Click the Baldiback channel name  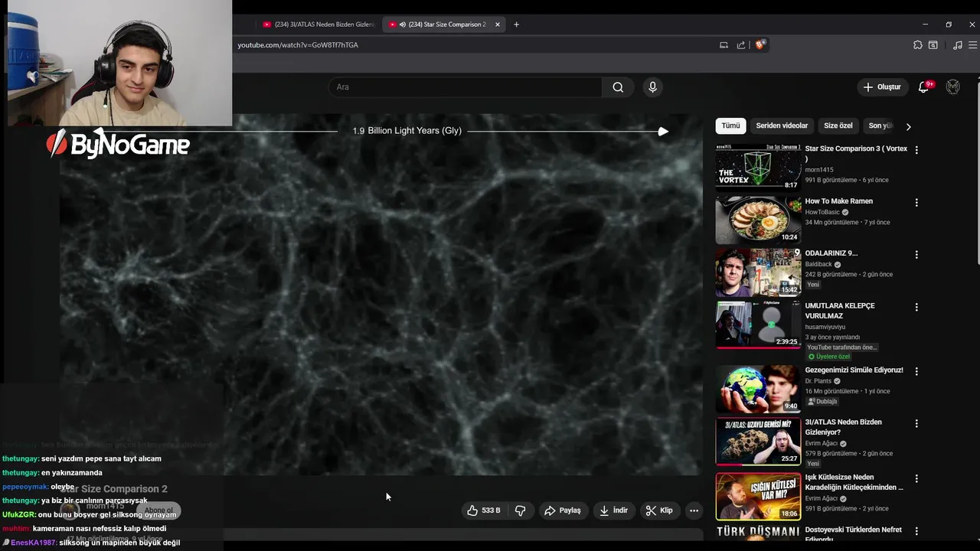tap(818, 264)
